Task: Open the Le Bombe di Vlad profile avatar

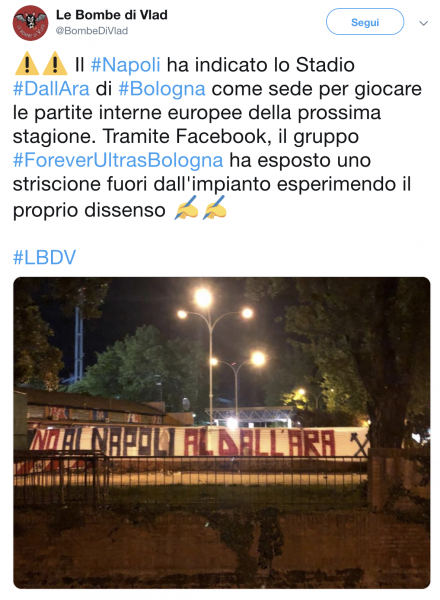Action: (31, 23)
